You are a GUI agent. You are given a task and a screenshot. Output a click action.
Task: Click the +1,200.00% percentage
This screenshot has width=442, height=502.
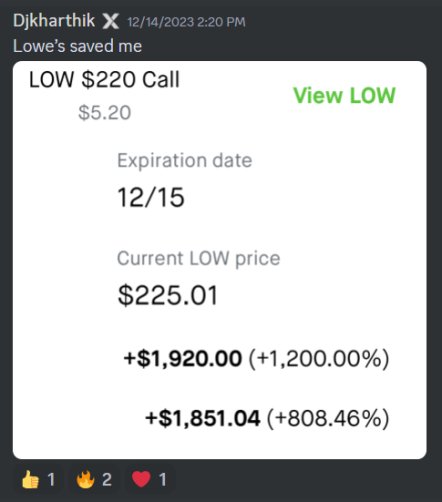319,359
